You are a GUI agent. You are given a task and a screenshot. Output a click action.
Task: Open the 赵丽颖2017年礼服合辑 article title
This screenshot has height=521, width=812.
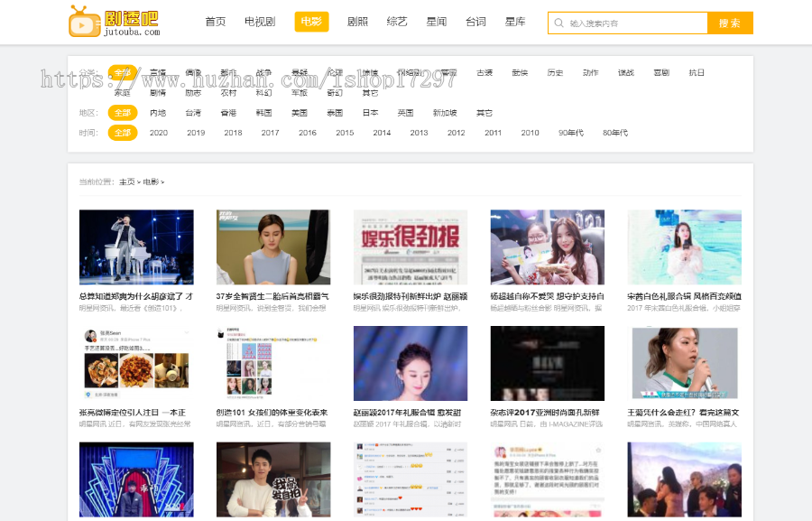(x=410, y=413)
